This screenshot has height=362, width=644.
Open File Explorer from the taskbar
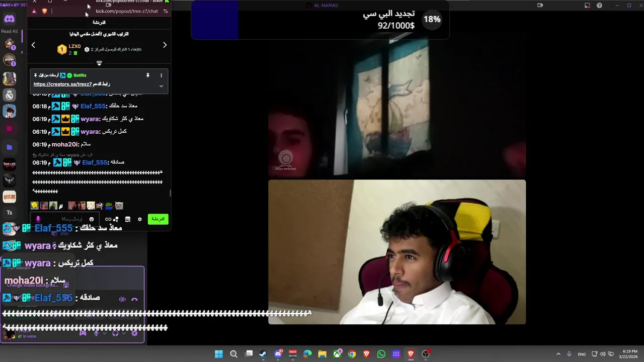323,354
